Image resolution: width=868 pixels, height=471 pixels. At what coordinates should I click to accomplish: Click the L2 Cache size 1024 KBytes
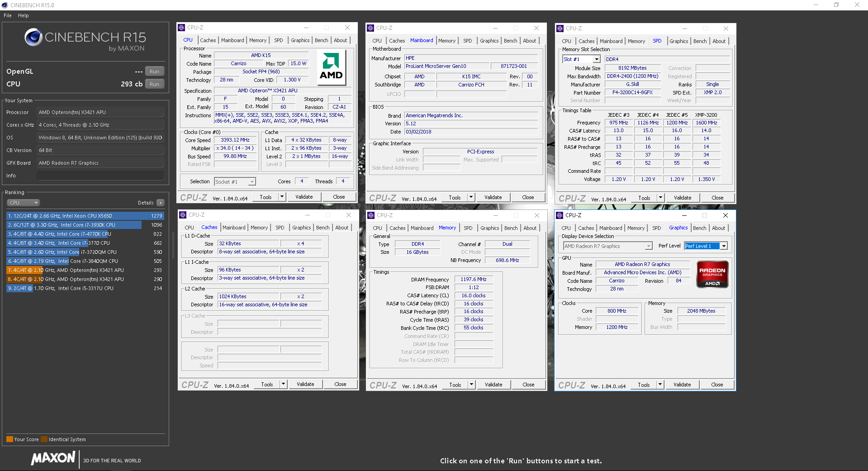(x=249, y=296)
